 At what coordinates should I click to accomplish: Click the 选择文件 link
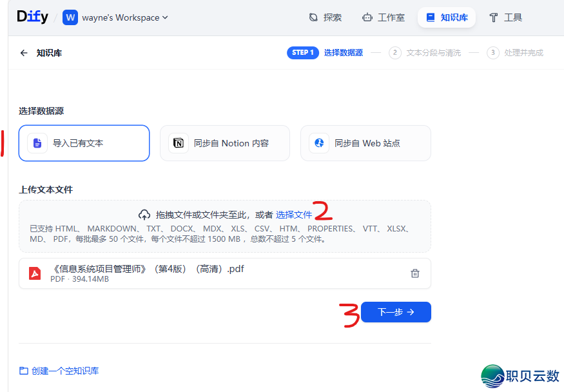coord(294,215)
